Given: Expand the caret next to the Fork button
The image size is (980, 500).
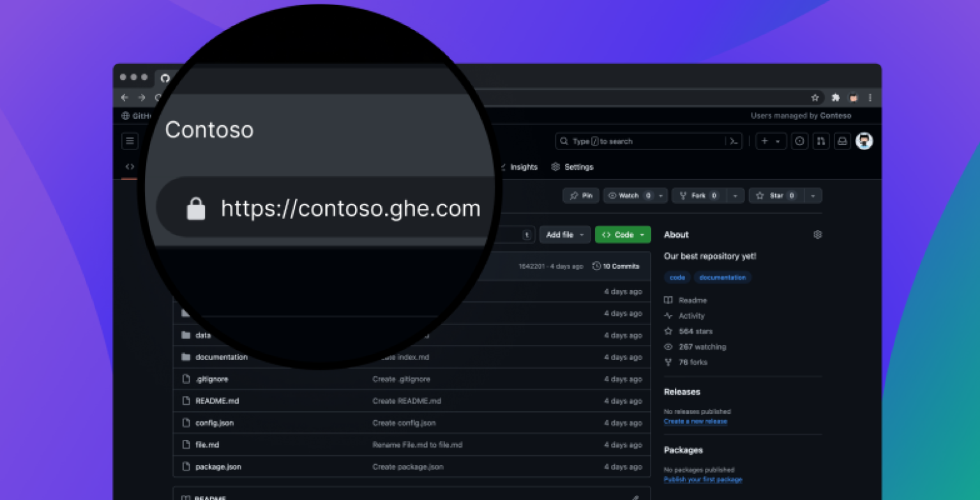Looking at the screenshot, I should coord(736,195).
